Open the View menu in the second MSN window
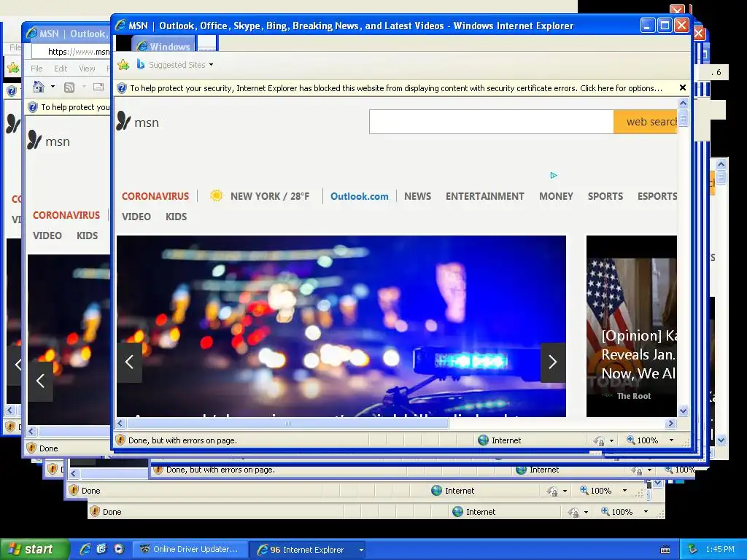747x560 pixels. pos(87,69)
